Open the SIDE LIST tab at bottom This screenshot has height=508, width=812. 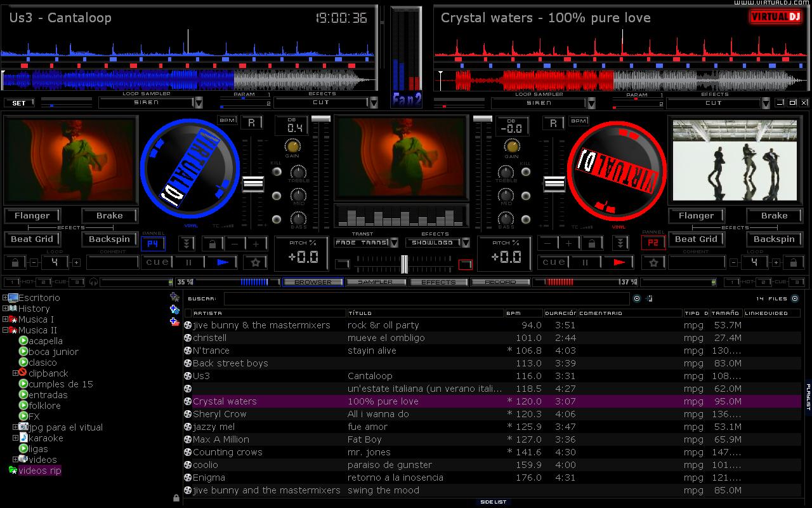pyautogui.click(x=493, y=502)
